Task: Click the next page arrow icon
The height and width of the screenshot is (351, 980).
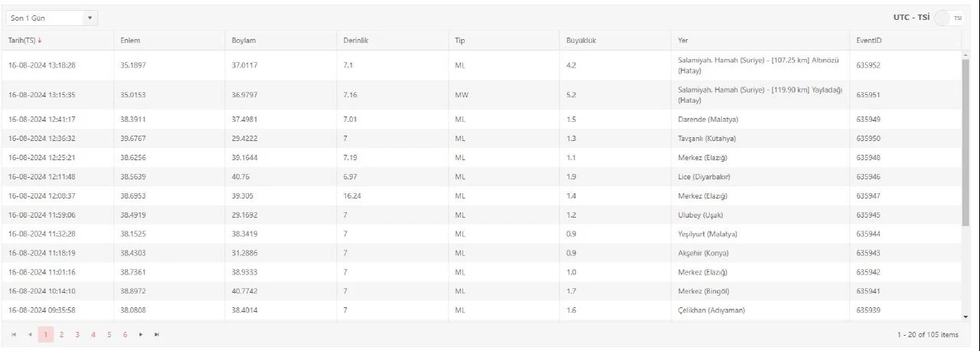Action: [141, 335]
